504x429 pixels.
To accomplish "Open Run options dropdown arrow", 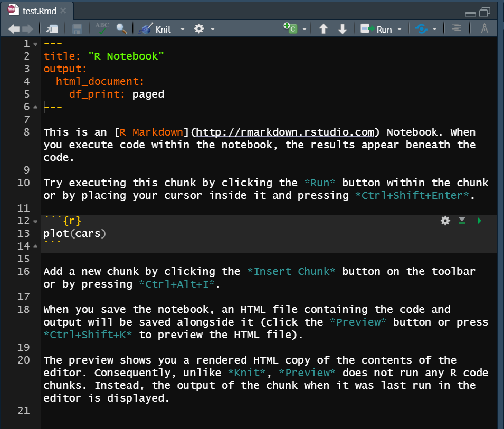I will [400, 29].
